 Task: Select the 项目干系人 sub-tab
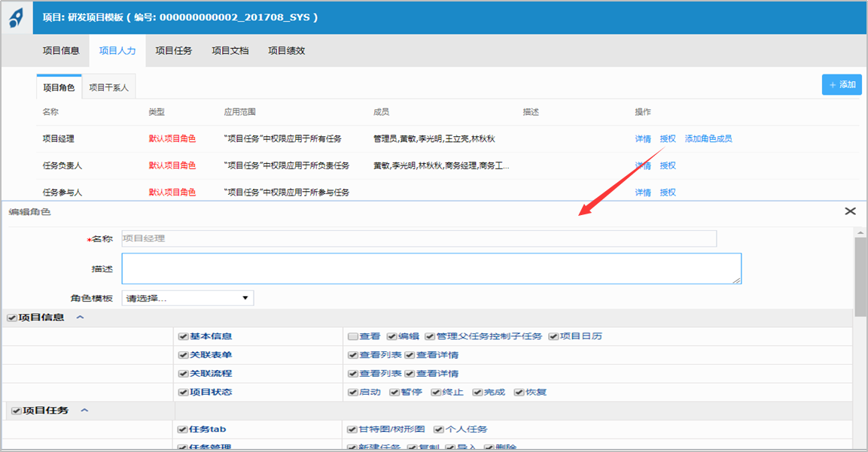coord(108,87)
